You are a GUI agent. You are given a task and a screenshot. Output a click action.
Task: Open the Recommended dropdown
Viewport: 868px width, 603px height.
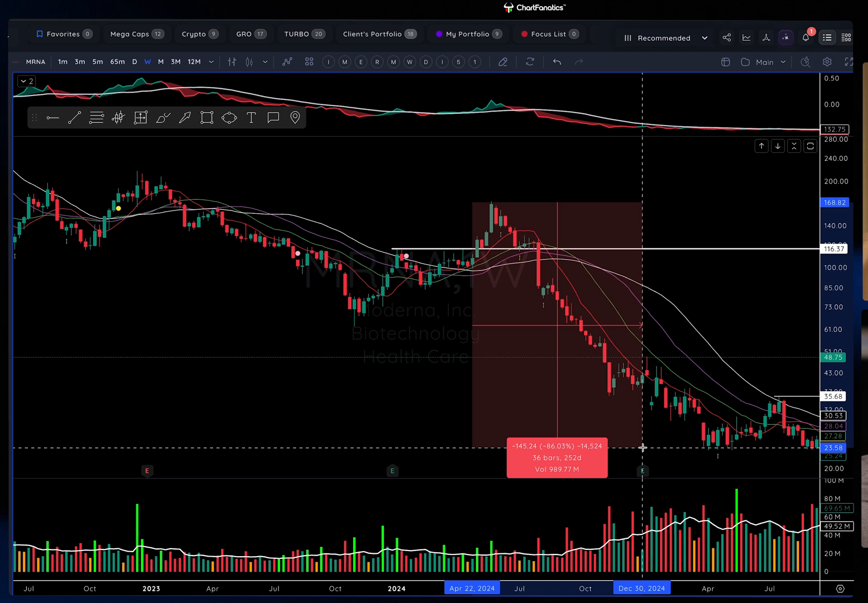coord(665,38)
